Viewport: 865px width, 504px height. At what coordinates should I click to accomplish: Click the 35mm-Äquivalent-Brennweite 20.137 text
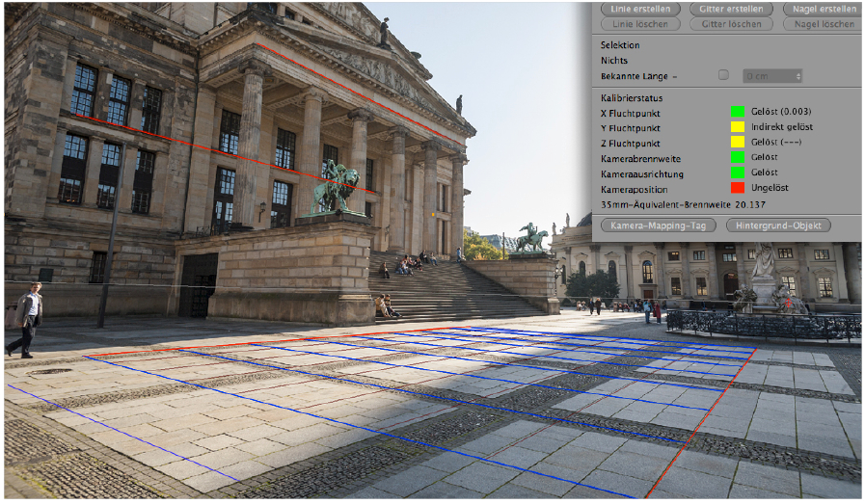click(683, 204)
